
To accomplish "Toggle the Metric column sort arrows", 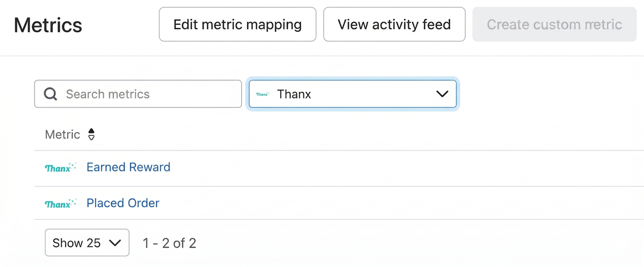I will tap(91, 134).
